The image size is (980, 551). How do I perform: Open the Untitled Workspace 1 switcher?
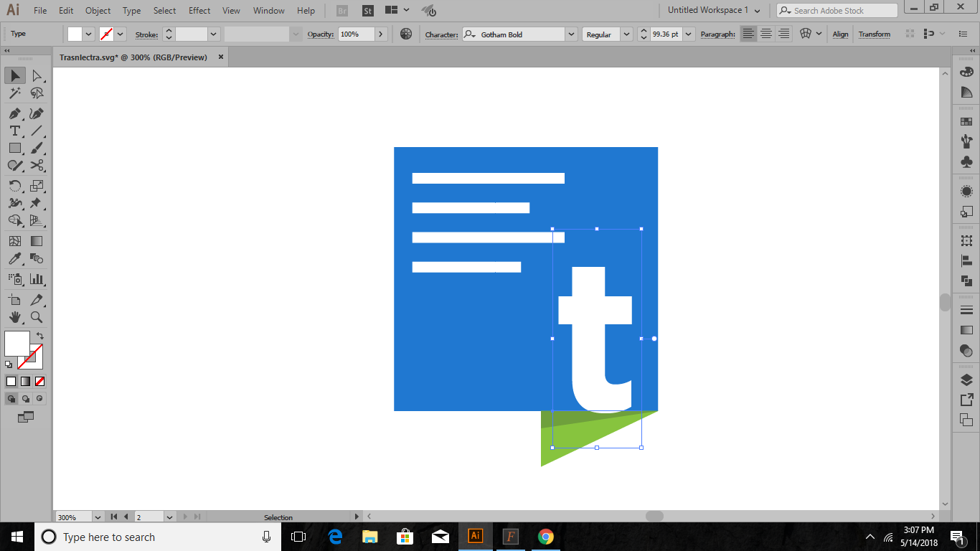click(x=713, y=10)
